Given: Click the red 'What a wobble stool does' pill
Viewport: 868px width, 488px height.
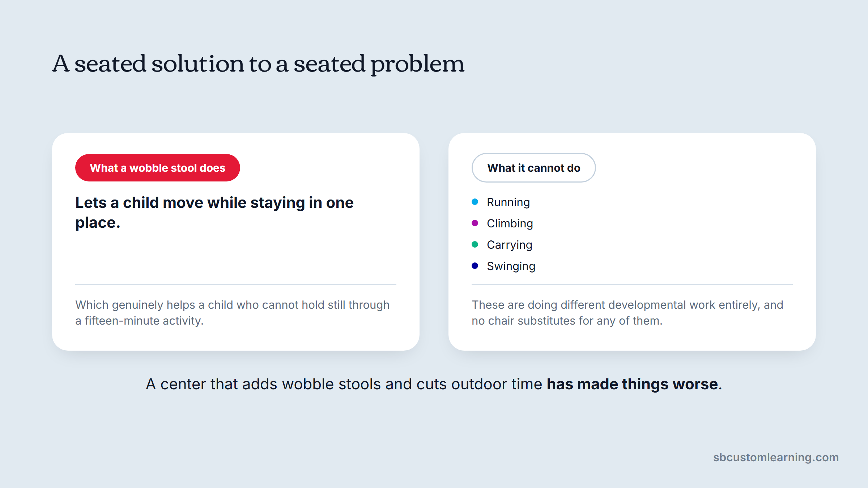Looking at the screenshot, I should point(158,168).
